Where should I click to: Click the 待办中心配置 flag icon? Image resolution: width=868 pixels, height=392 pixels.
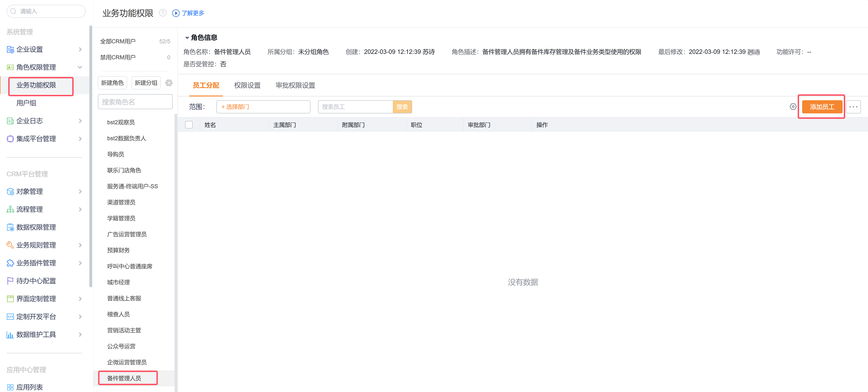pos(10,281)
